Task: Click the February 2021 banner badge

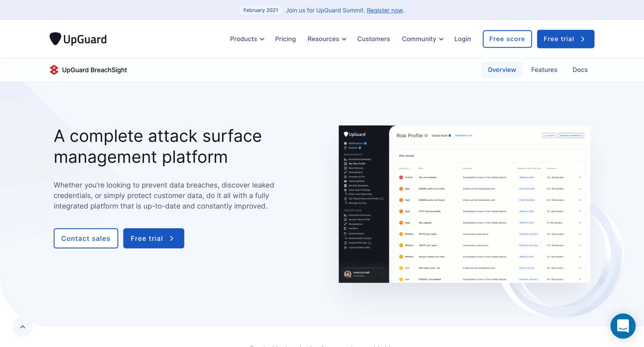Action: pos(261,10)
